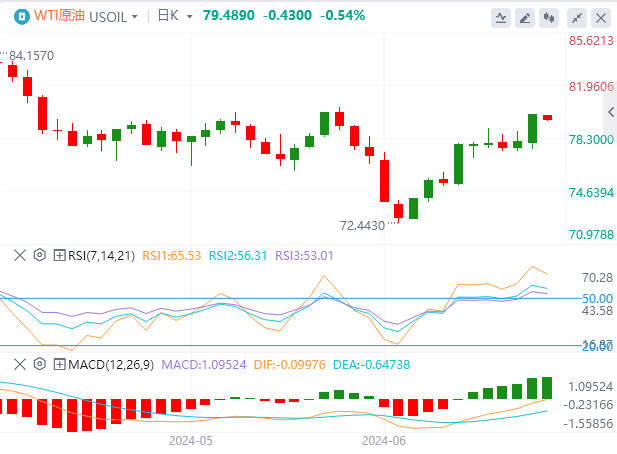Click the 70.9788 price axis label
The width and height of the screenshot is (617, 454).
tap(591, 235)
